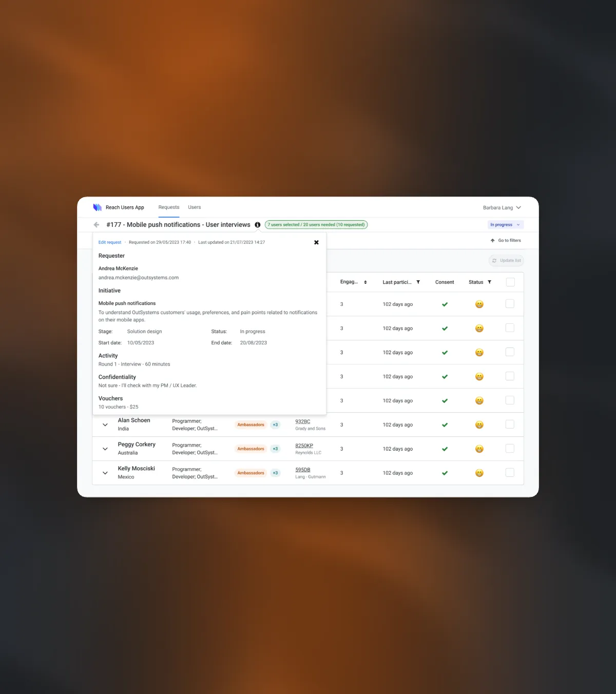Click the refresh icon in Update list

494,261
